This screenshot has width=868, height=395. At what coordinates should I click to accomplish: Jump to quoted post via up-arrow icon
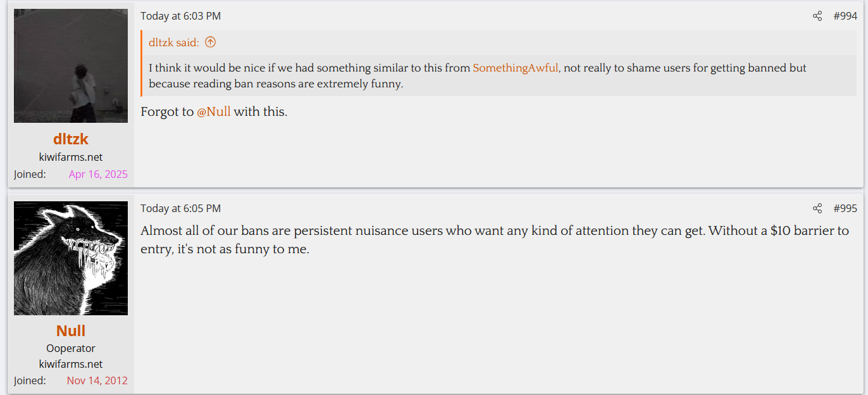211,42
